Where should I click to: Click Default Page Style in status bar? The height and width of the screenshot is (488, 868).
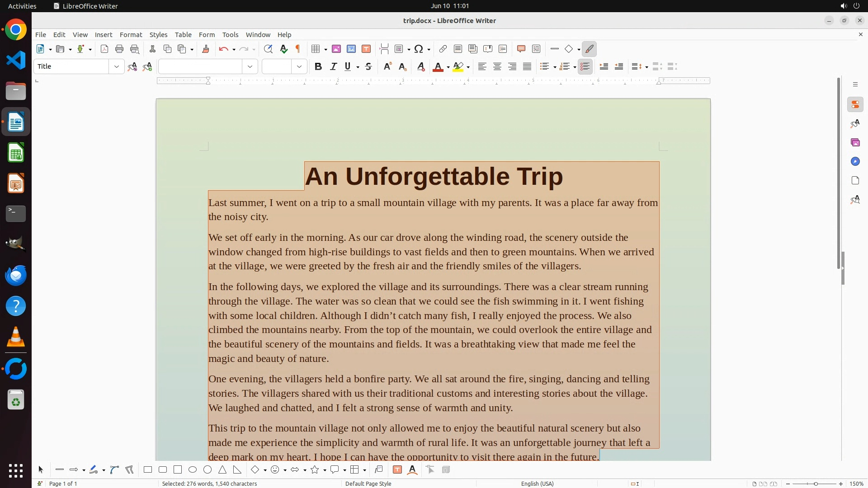[368, 483]
